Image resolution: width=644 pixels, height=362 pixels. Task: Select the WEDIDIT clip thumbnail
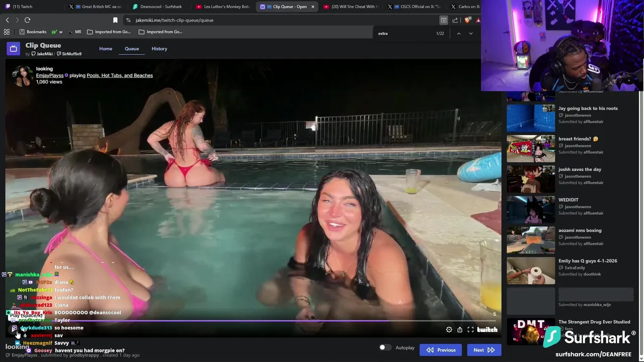[531, 209]
